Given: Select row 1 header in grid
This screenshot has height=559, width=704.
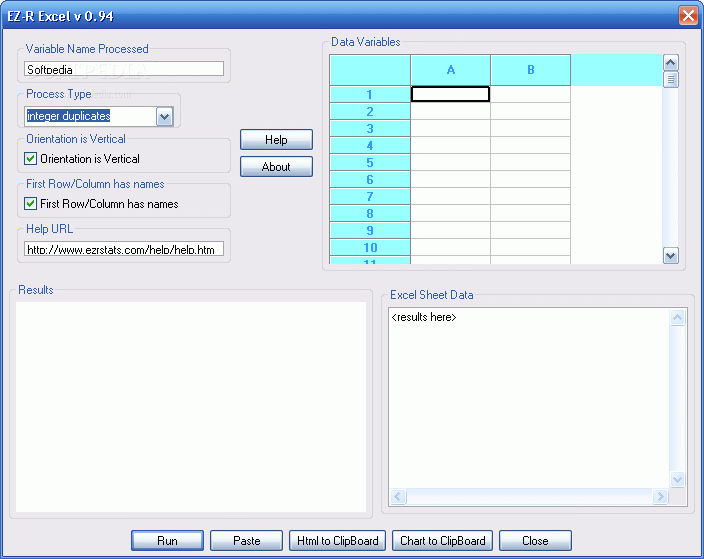Looking at the screenshot, I should [370, 94].
